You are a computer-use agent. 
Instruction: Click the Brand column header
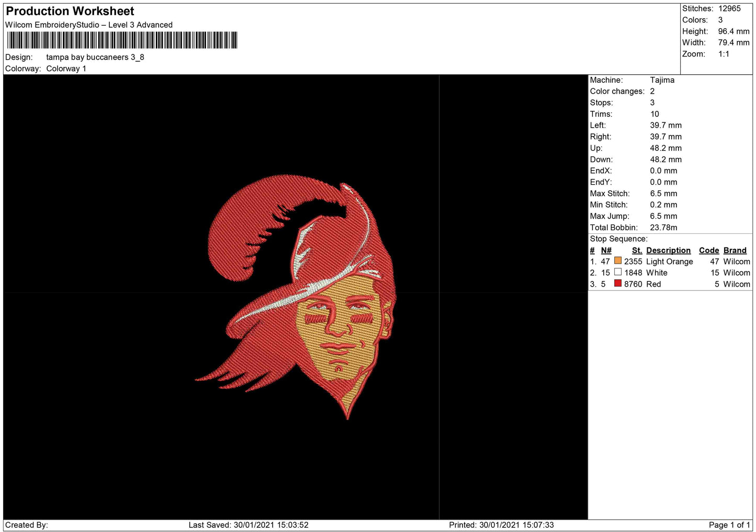click(x=735, y=251)
